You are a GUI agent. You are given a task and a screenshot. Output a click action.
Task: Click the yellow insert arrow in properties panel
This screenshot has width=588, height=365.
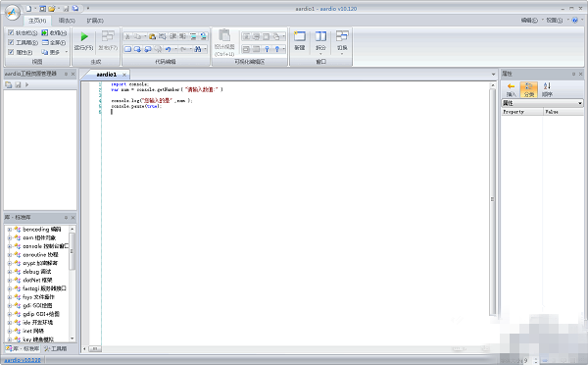tap(511, 86)
